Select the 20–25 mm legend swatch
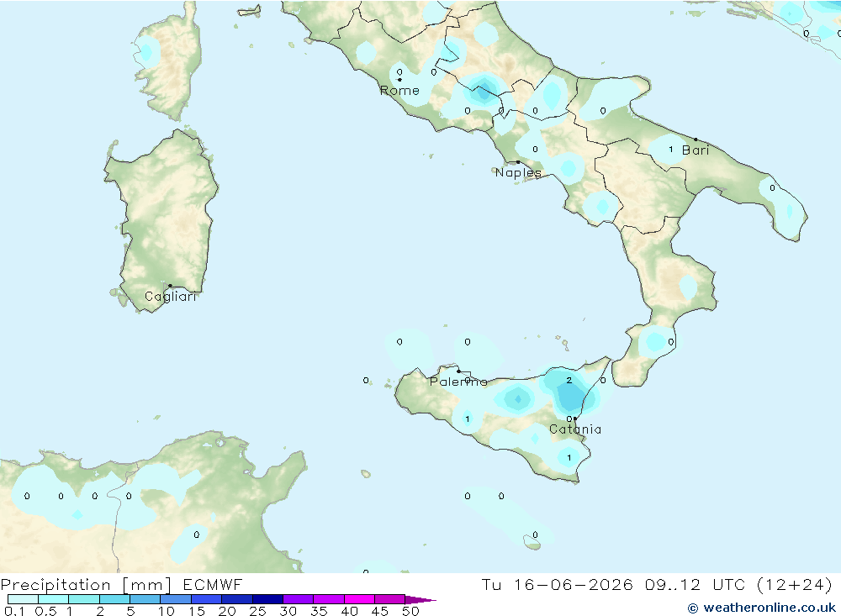Screen dimensions: 841x616 click(x=237, y=599)
